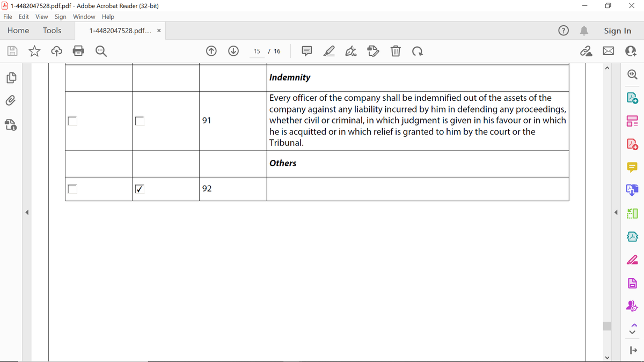This screenshot has width=644, height=362.
Task: Tick the first checkbox in row 91
Action: pyautogui.click(x=72, y=121)
